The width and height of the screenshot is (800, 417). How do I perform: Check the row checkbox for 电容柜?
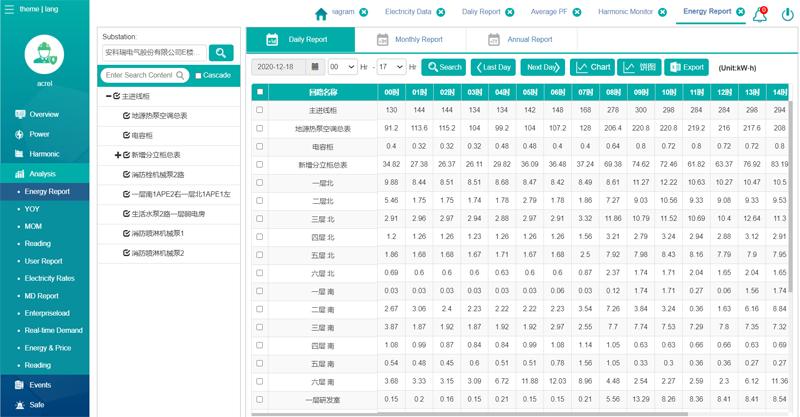(260, 147)
